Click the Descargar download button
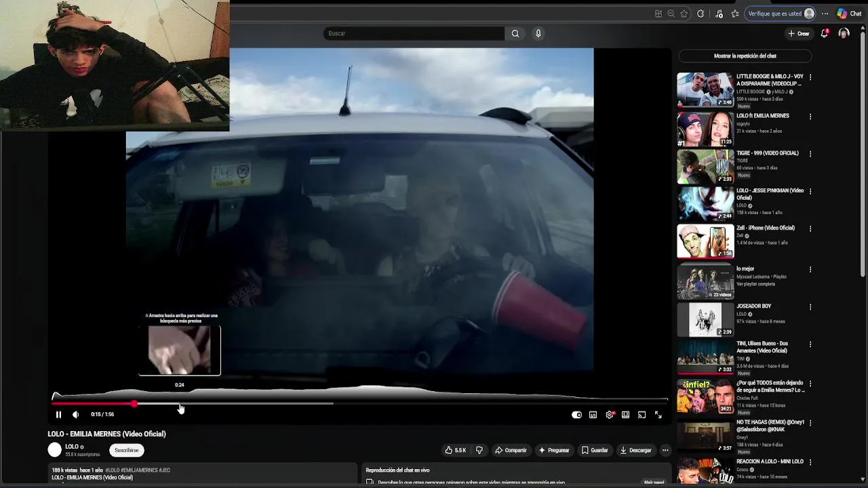Viewport: 868px width, 488px height. point(635,450)
